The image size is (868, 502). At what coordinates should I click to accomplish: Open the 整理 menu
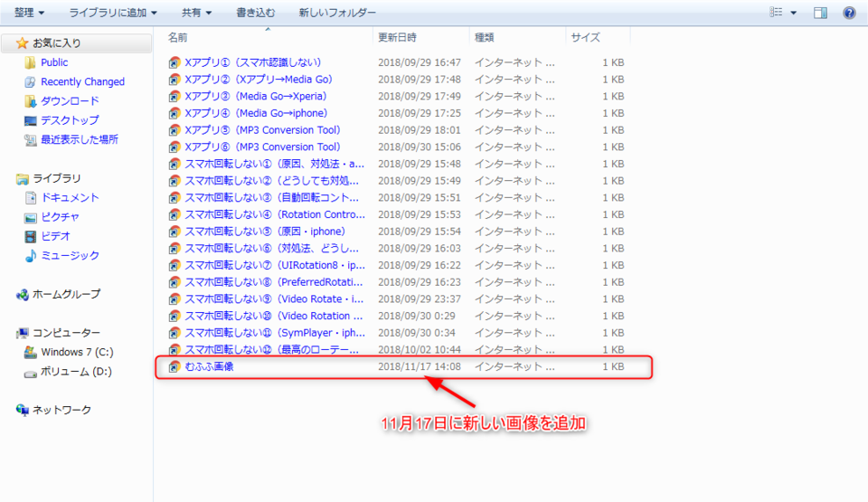pyautogui.click(x=29, y=12)
